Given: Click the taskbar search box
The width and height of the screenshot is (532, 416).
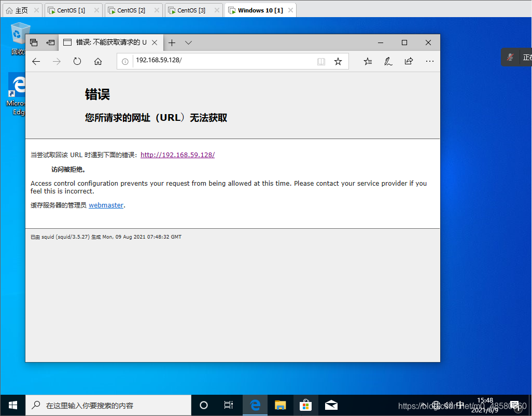Looking at the screenshot, I should (108, 405).
